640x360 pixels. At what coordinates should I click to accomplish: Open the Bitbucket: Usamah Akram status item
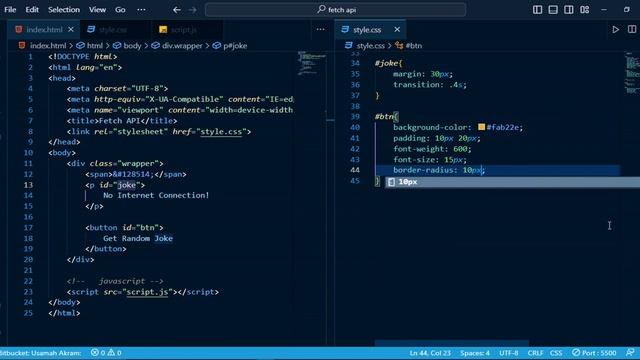coord(41,353)
